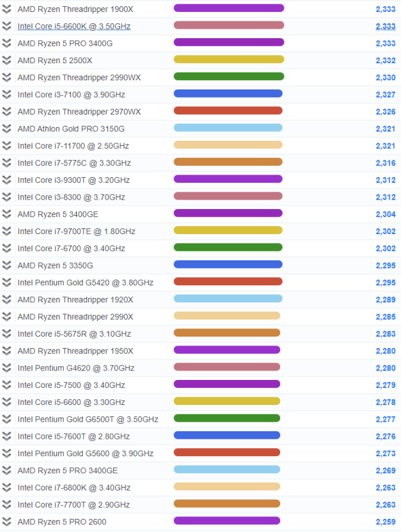Expand Threadripper 1920X row chevron

pos(6,300)
